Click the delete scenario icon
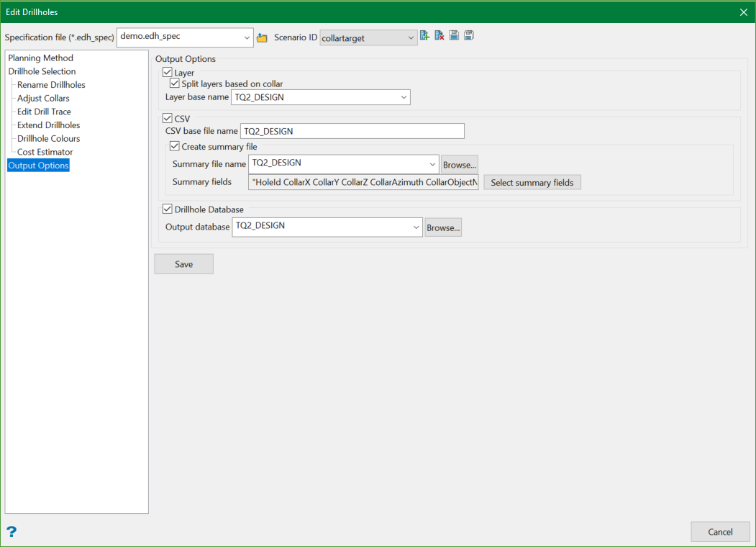This screenshot has height=547, width=756. tap(440, 36)
